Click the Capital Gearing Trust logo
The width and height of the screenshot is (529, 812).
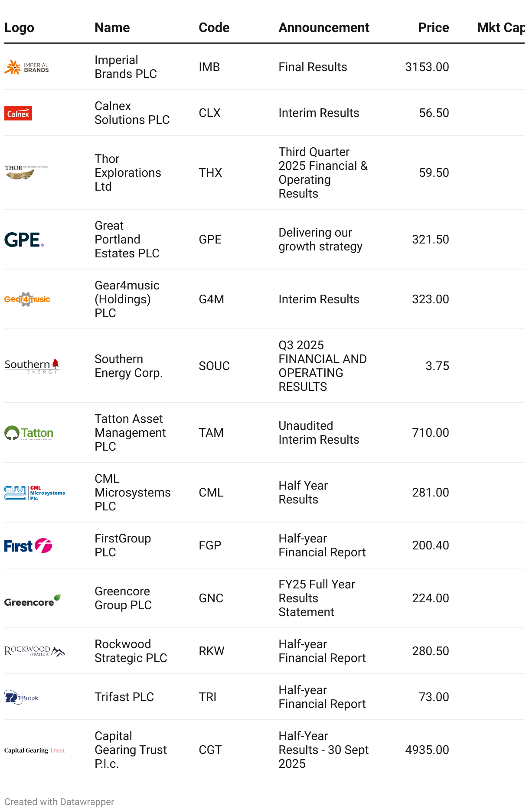pos(35,750)
